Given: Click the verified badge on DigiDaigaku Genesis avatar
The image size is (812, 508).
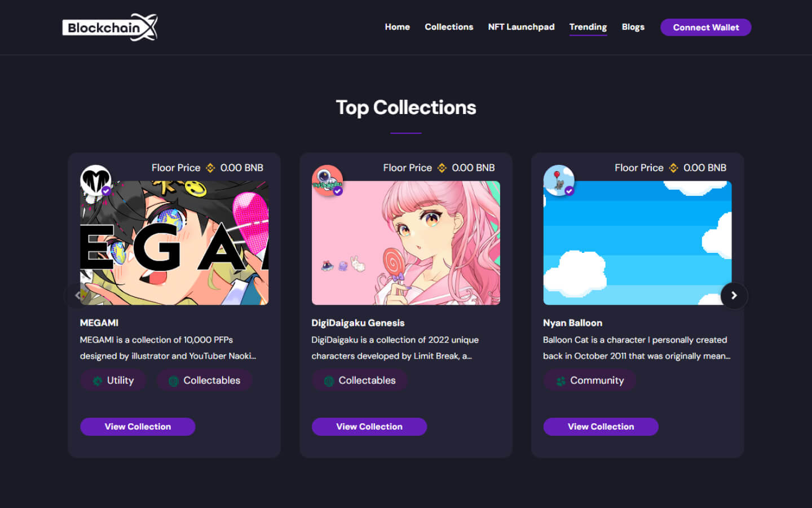Looking at the screenshot, I should coord(338,191).
